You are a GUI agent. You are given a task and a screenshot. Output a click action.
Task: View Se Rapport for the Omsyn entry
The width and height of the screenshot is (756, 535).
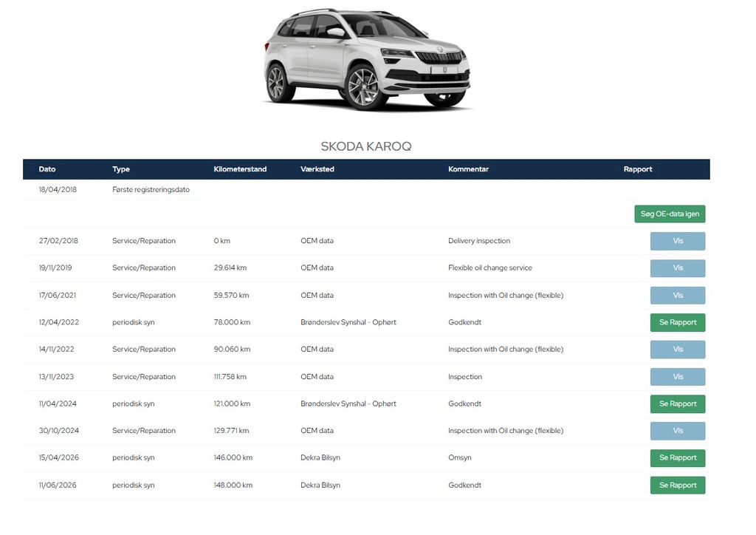coord(678,458)
